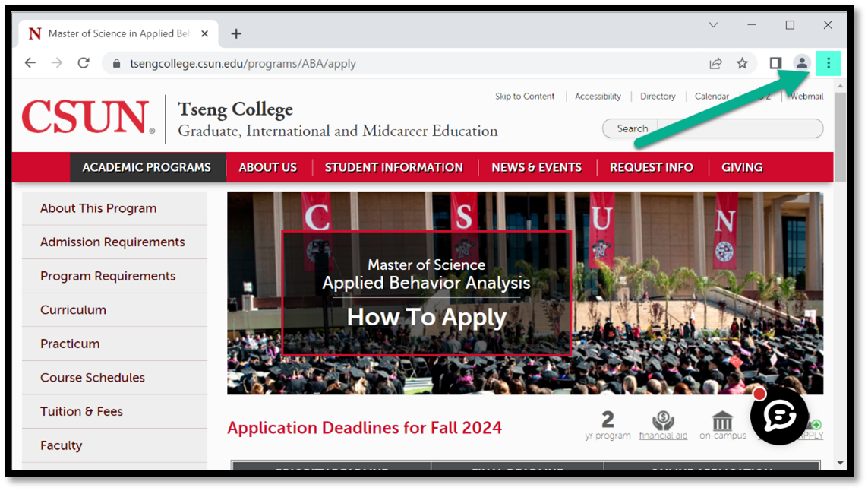The height and width of the screenshot is (491, 868).
Task: Bookmark this page with the star icon
Action: (742, 63)
